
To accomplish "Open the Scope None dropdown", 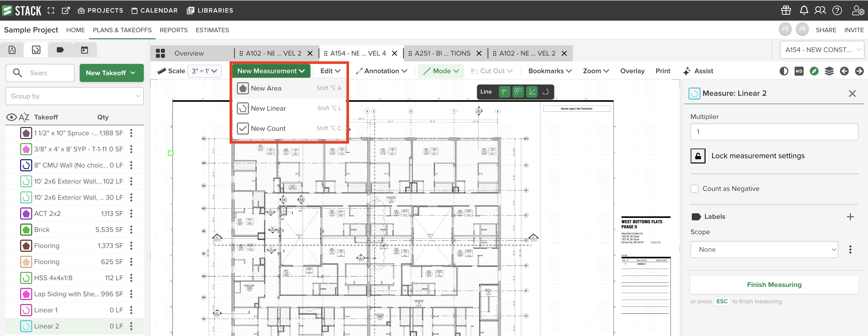I will (764, 250).
